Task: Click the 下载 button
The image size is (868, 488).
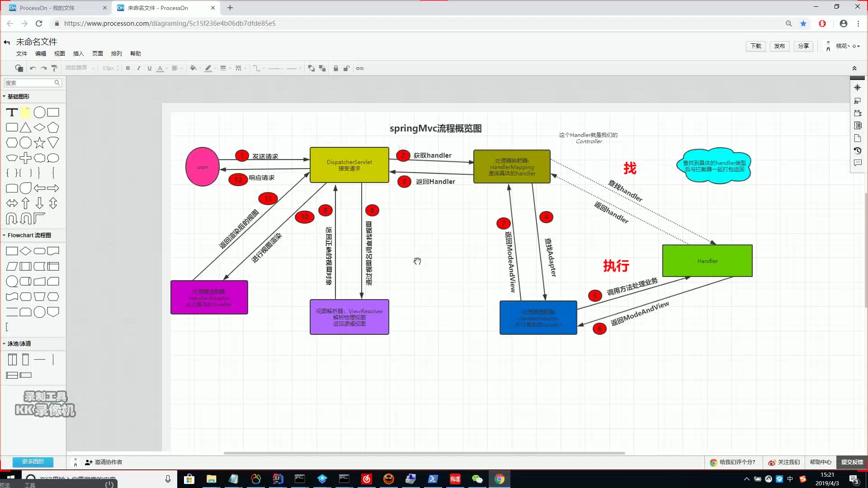Action: pyautogui.click(x=755, y=46)
